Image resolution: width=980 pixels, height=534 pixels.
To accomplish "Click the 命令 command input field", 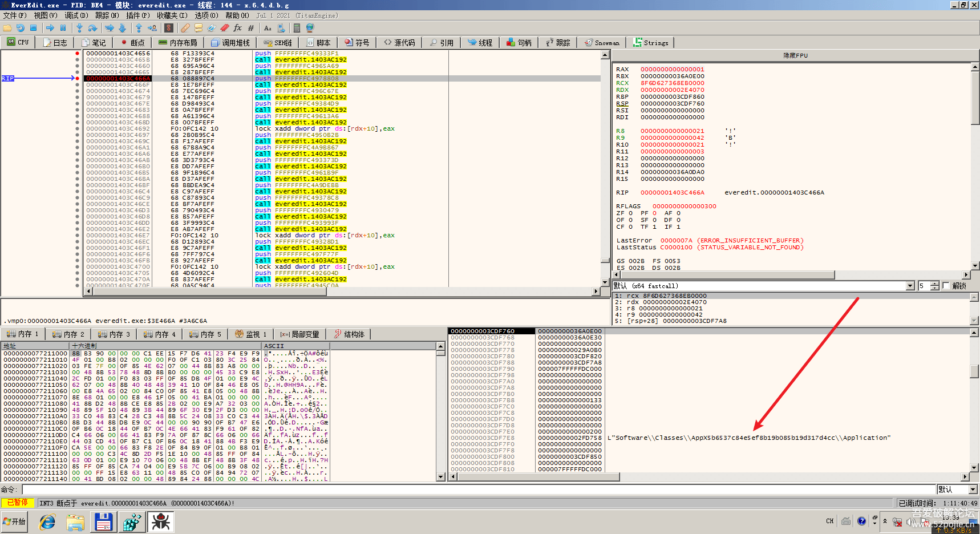I will (479, 489).
